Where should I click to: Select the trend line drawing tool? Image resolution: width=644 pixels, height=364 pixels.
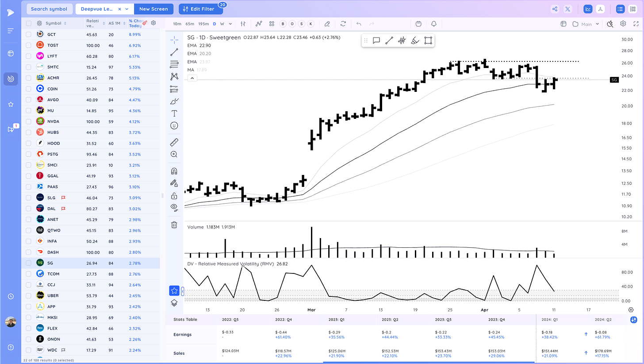pos(174,52)
